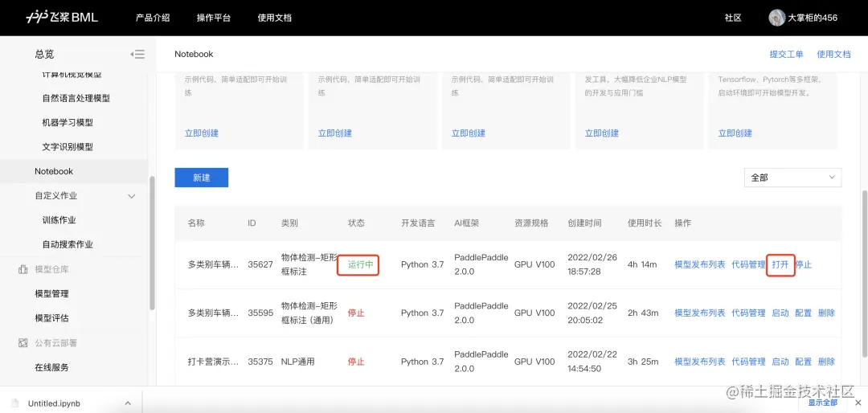Select 在线服务 in the sidebar
The image size is (868, 413).
[x=51, y=368]
